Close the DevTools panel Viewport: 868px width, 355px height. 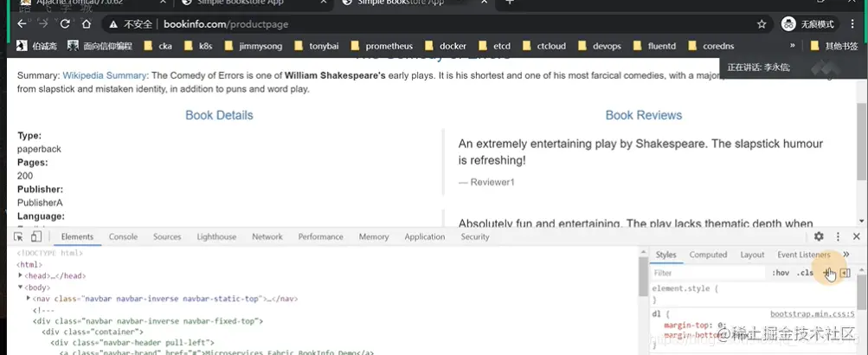857,236
